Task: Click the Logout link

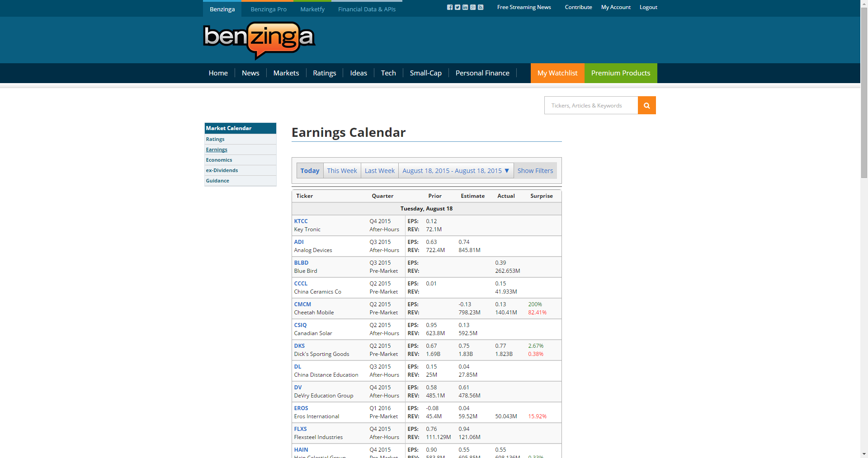Action: tap(648, 7)
